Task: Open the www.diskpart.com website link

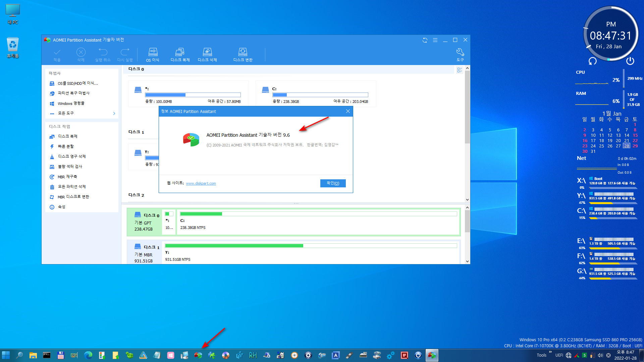Action: point(201,183)
